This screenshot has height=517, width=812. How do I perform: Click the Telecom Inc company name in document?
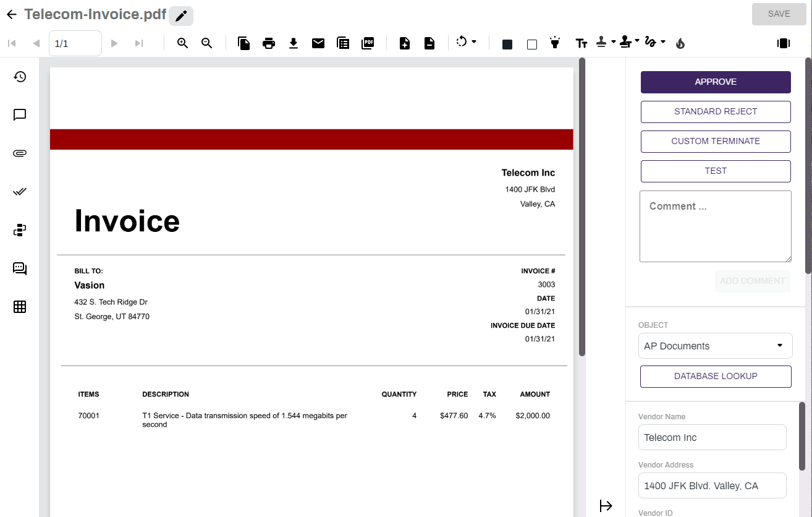point(528,173)
